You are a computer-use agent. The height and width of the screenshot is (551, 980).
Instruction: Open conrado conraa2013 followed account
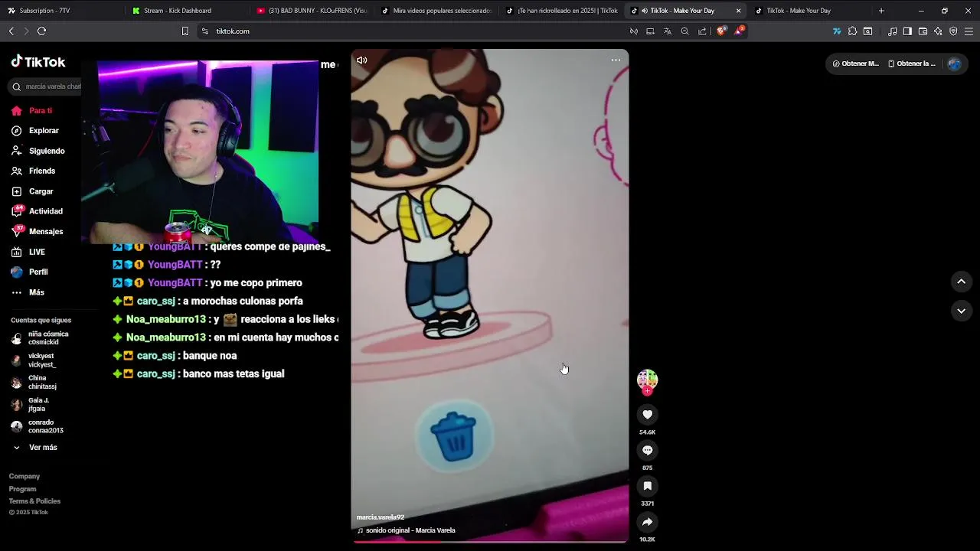(38, 427)
